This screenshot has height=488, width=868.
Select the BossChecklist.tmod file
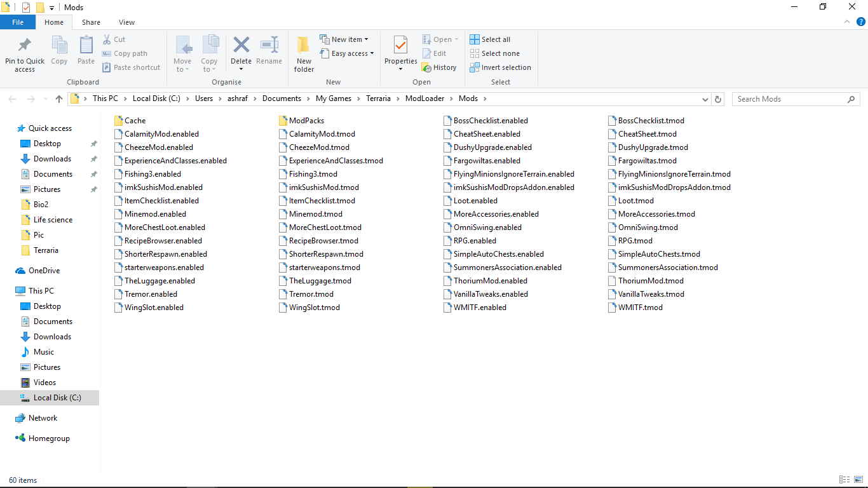click(x=646, y=121)
